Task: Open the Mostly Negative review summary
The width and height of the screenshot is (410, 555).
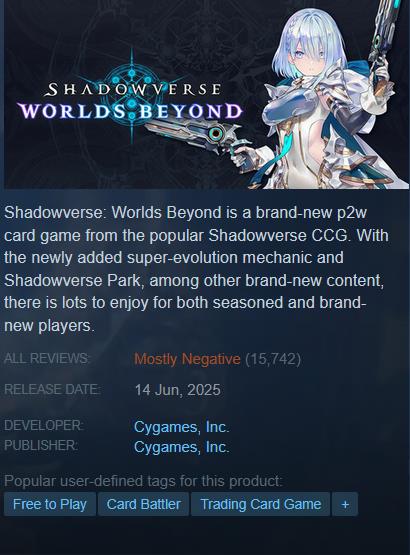Action: [187, 359]
